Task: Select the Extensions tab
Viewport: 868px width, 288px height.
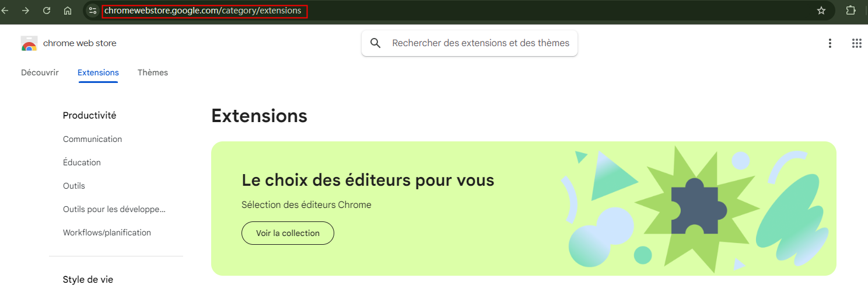Action: click(x=98, y=72)
